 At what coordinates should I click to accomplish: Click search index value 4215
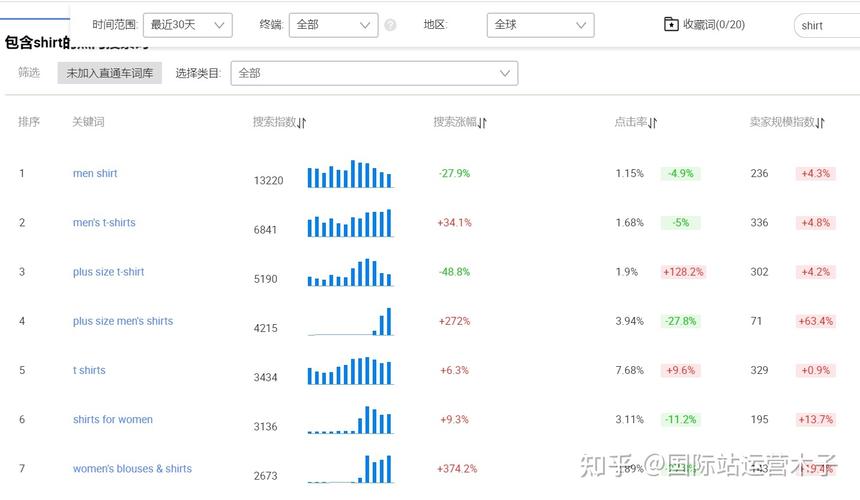click(x=265, y=328)
